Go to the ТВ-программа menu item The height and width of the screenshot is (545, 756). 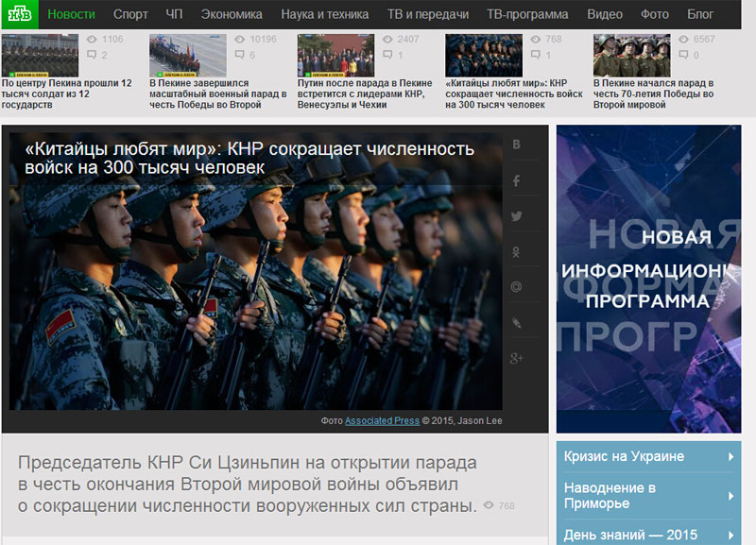526,14
